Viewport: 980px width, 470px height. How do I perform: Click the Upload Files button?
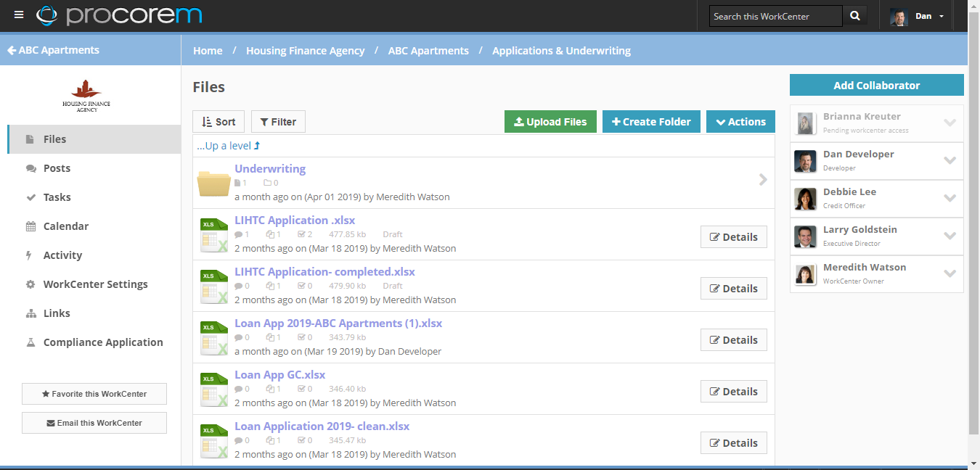(x=550, y=122)
